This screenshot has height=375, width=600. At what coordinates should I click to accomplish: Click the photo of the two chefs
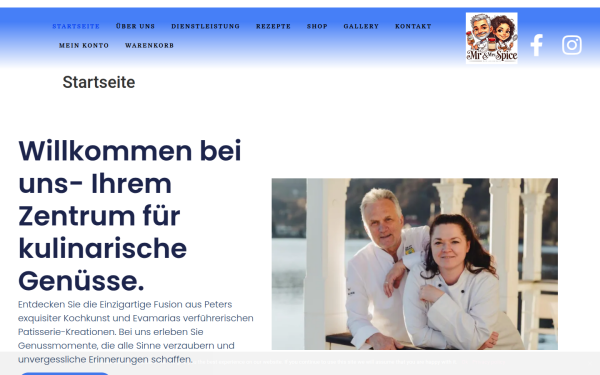[415, 264]
